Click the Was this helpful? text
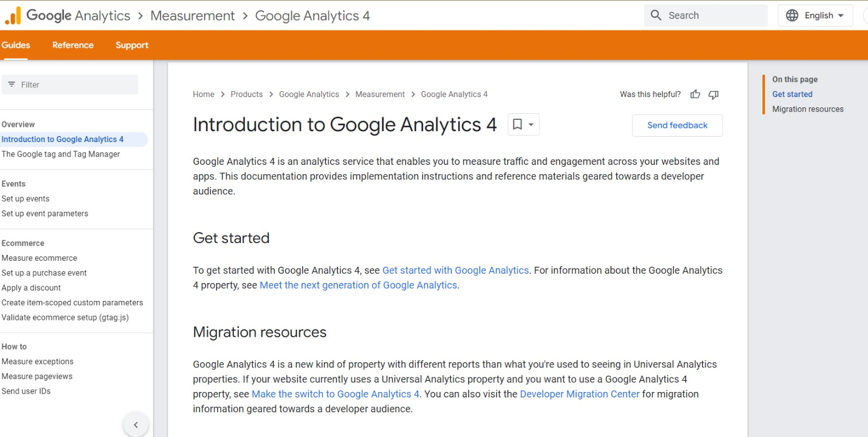This screenshot has height=437, width=868. pos(650,94)
